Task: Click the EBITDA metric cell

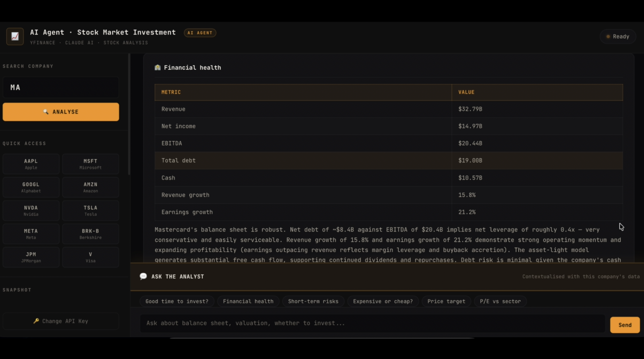Action: click(303, 143)
